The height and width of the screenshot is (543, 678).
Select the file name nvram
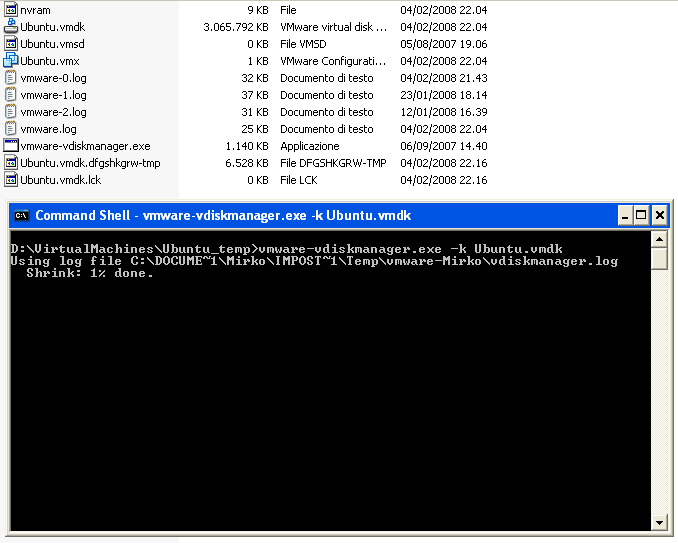[35, 10]
